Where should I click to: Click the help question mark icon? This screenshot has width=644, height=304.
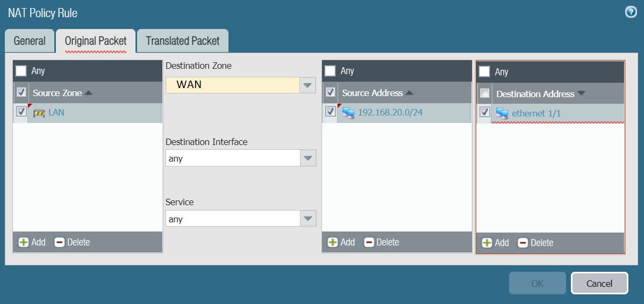(x=631, y=12)
